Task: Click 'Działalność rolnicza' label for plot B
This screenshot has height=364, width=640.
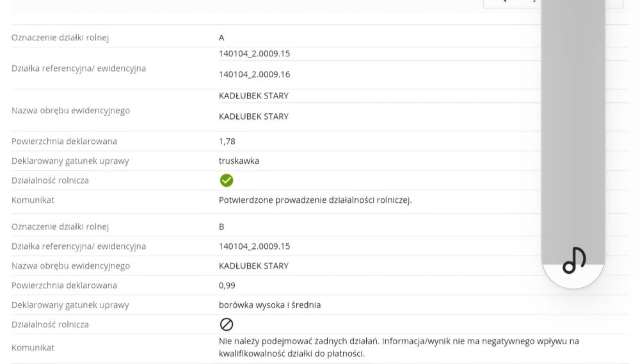Action: (x=50, y=324)
